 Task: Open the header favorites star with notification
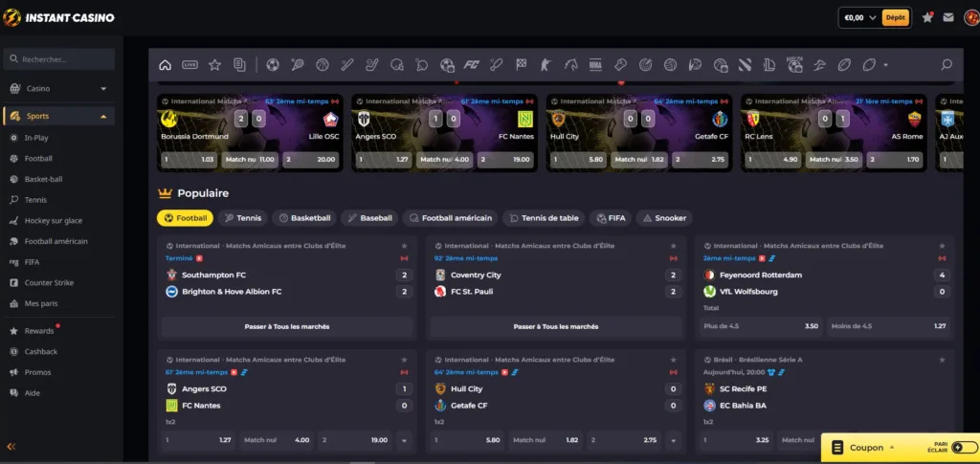click(927, 17)
